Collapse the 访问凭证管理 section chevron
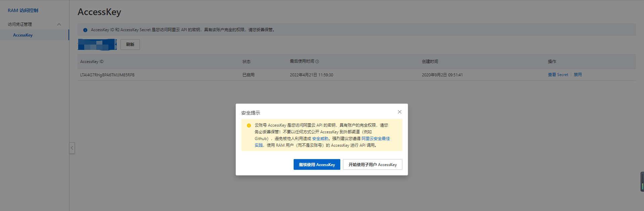 pyautogui.click(x=59, y=24)
